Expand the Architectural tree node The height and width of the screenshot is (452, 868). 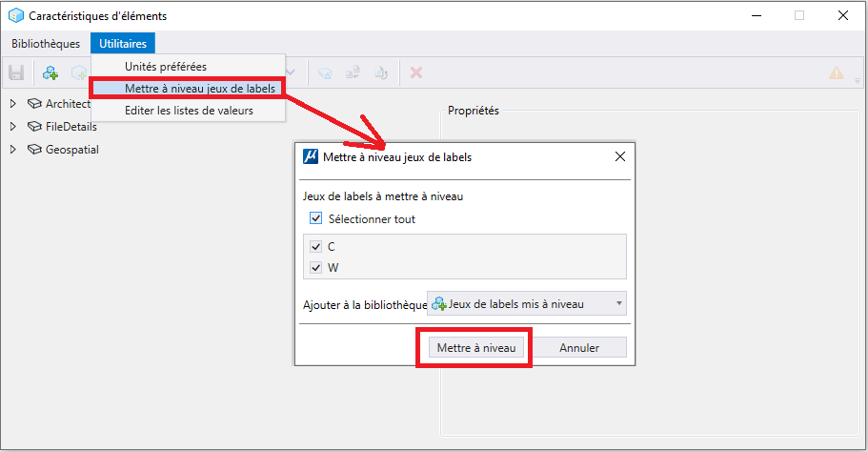pyautogui.click(x=13, y=104)
